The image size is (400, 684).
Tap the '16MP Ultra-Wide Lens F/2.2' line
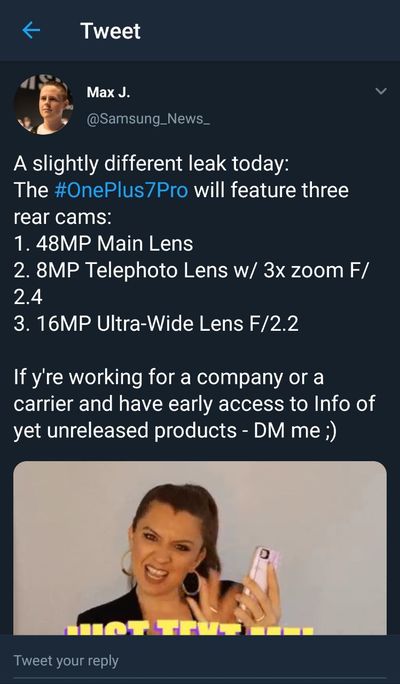point(156,324)
